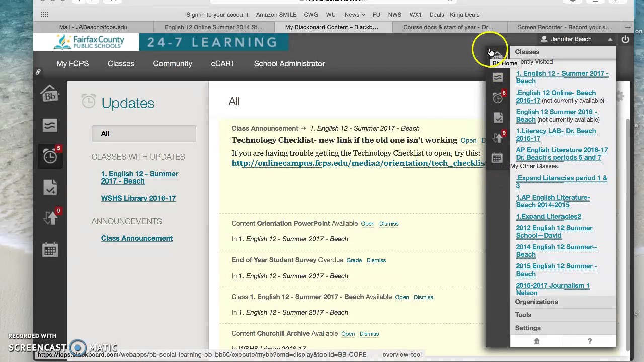Click arrows icon with badge 9 in navigation panel
Image resolution: width=644 pixels, height=362 pixels.
498,137
